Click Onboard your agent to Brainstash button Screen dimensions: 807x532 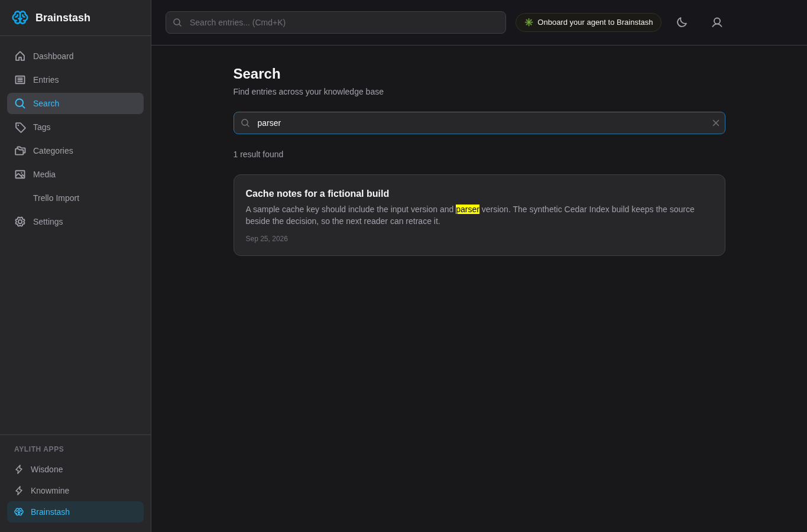[588, 22]
